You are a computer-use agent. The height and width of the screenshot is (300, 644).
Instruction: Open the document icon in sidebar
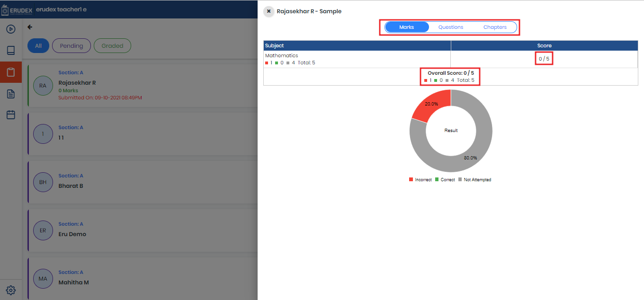(11, 94)
